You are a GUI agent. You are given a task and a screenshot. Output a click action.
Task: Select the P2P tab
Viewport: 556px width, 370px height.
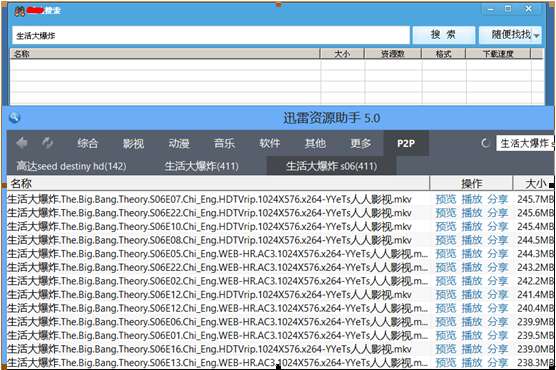pos(406,143)
